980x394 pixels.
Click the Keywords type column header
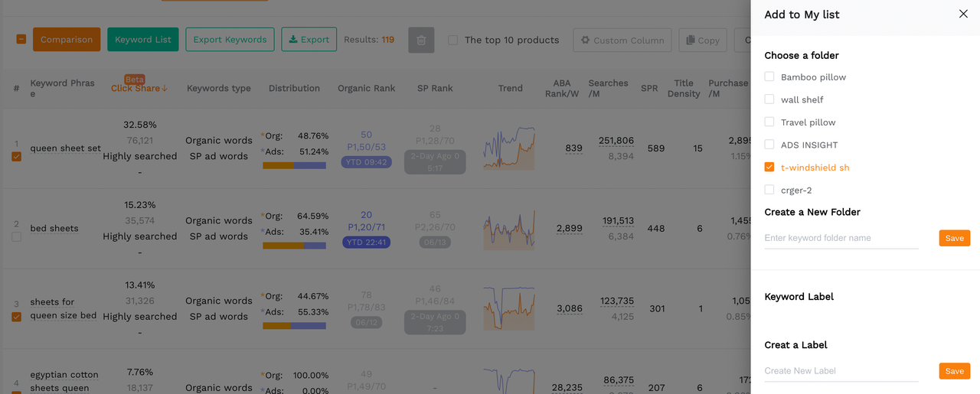tap(219, 88)
